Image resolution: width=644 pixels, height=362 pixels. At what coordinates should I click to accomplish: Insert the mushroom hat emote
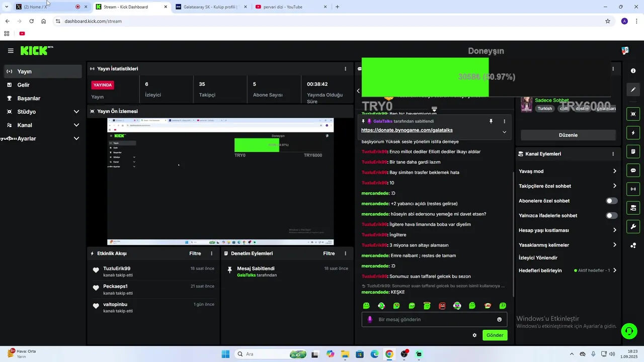point(488,306)
